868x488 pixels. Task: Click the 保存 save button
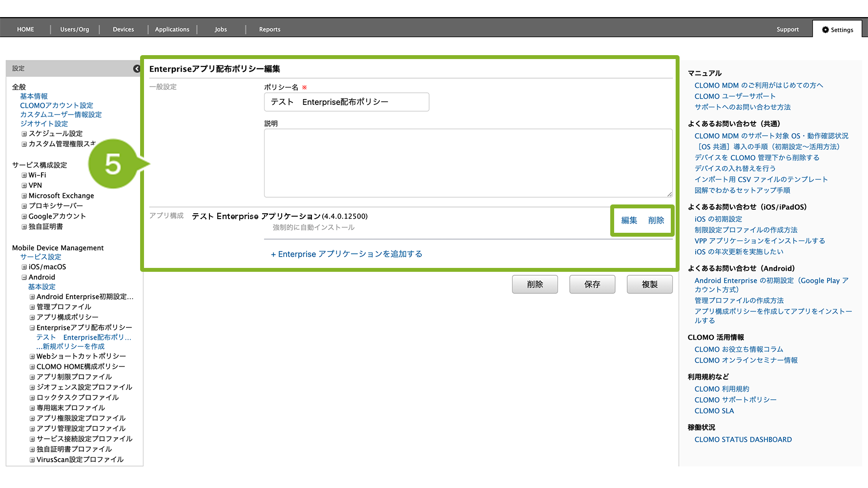click(592, 284)
